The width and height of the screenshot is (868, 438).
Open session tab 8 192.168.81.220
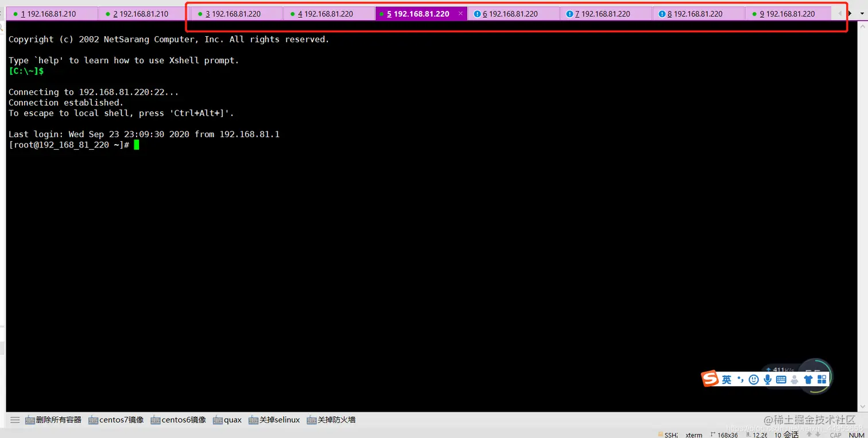698,14
